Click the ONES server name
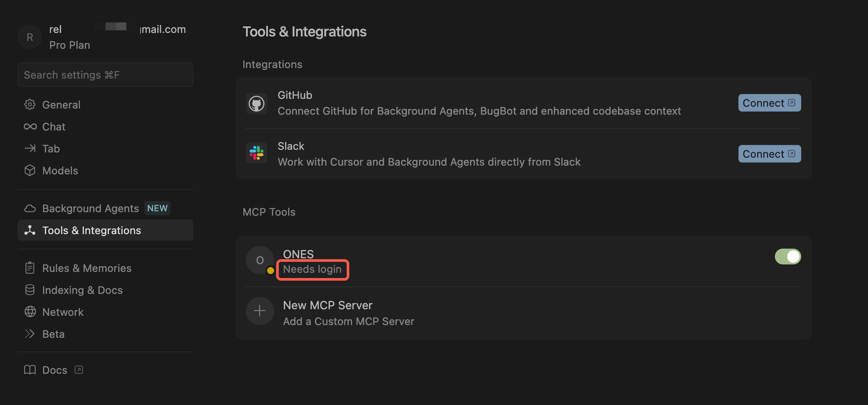Image resolution: width=868 pixels, height=405 pixels. (x=298, y=254)
